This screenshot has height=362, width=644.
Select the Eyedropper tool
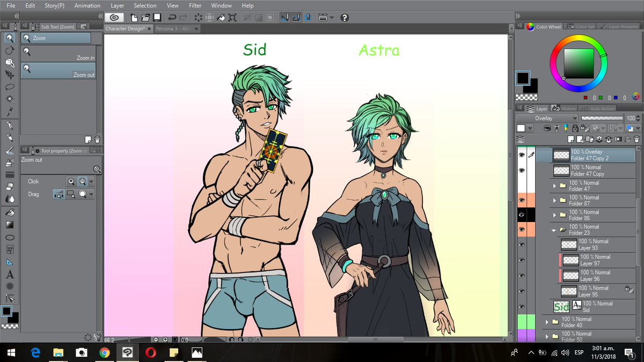click(x=11, y=112)
